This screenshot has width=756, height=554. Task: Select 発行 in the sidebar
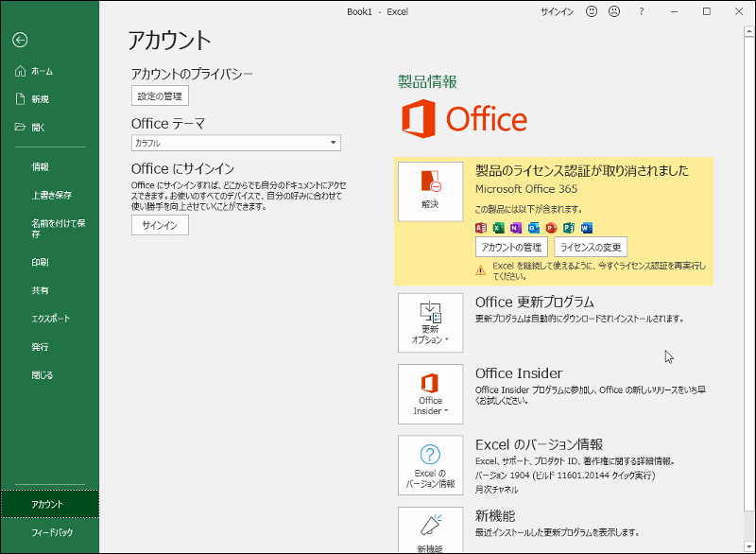pyautogui.click(x=50, y=347)
